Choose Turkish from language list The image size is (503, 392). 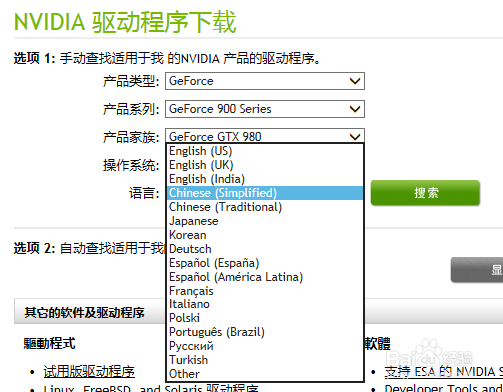[265, 360]
